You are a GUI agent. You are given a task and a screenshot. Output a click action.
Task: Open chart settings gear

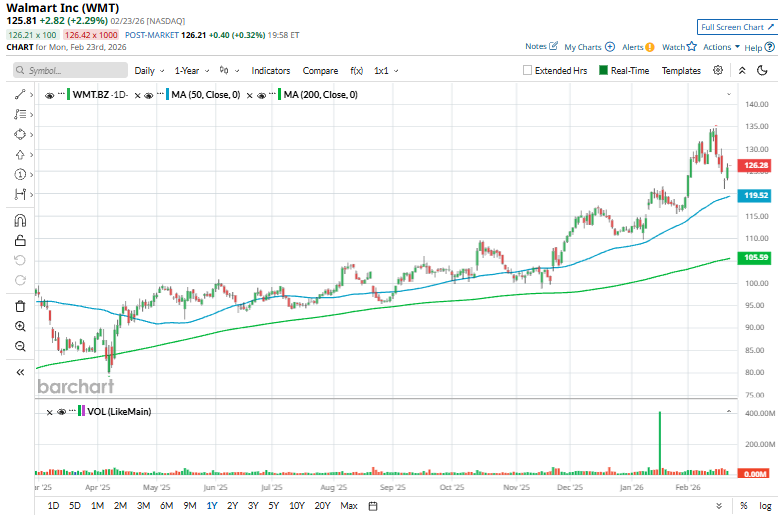[x=717, y=70]
